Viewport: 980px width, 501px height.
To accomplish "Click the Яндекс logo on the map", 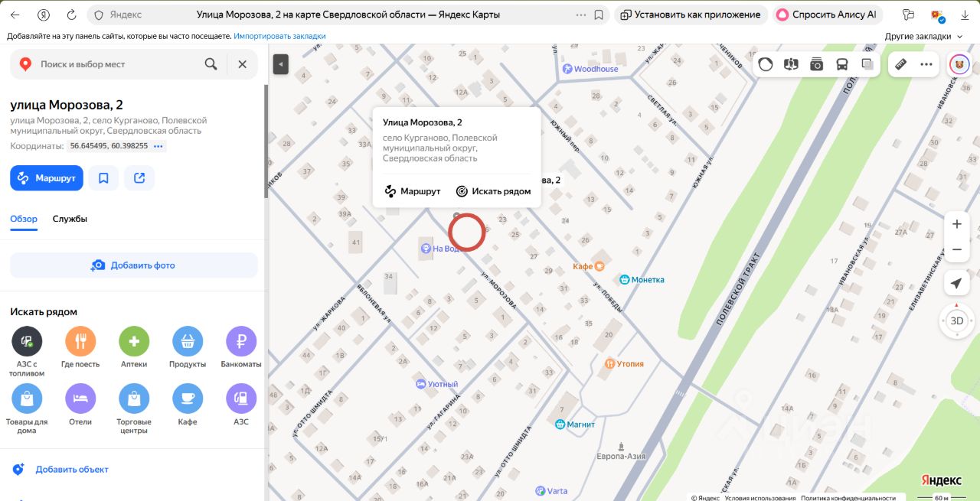I will (x=941, y=480).
